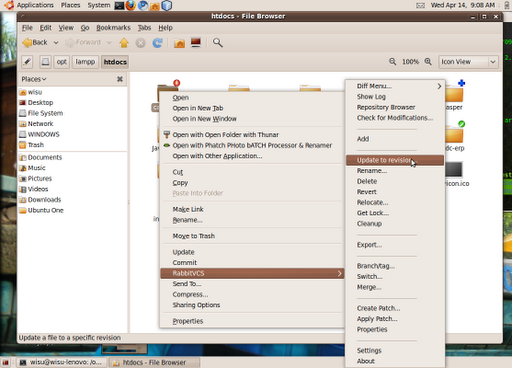Reload the current folder with refresh icon
This screenshot has height=368, width=512.
click(x=157, y=43)
